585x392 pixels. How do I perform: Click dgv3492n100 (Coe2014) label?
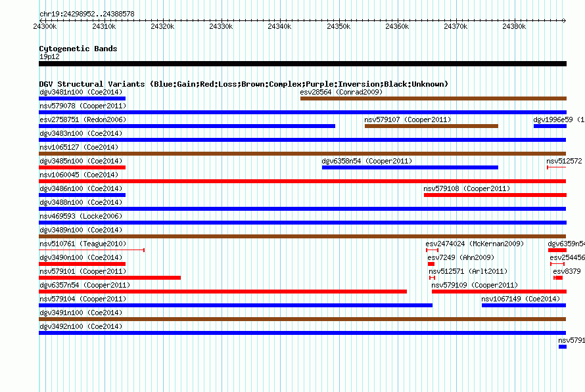[x=81, y=326]
